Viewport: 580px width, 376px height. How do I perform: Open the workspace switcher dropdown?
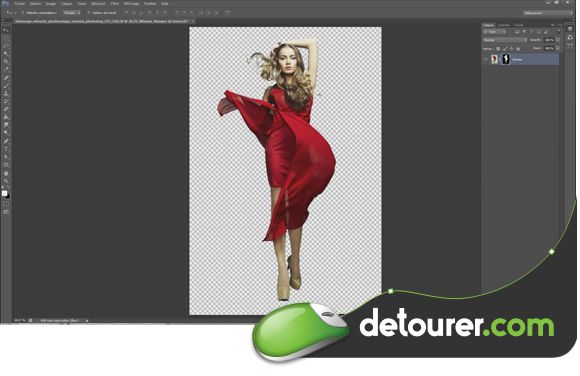(x=547, y=13)
